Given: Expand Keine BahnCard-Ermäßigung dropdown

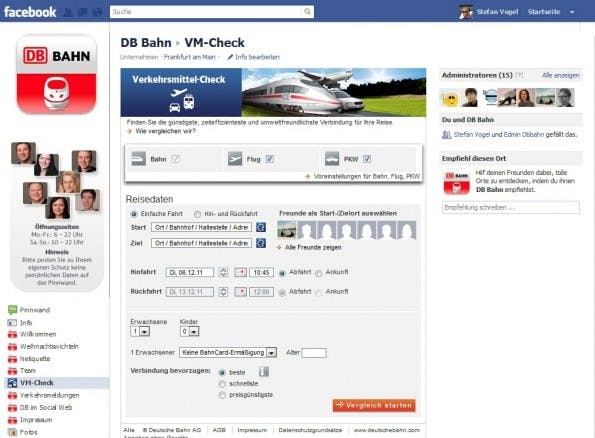Looking at the screenshot, I should click(228, 353).
